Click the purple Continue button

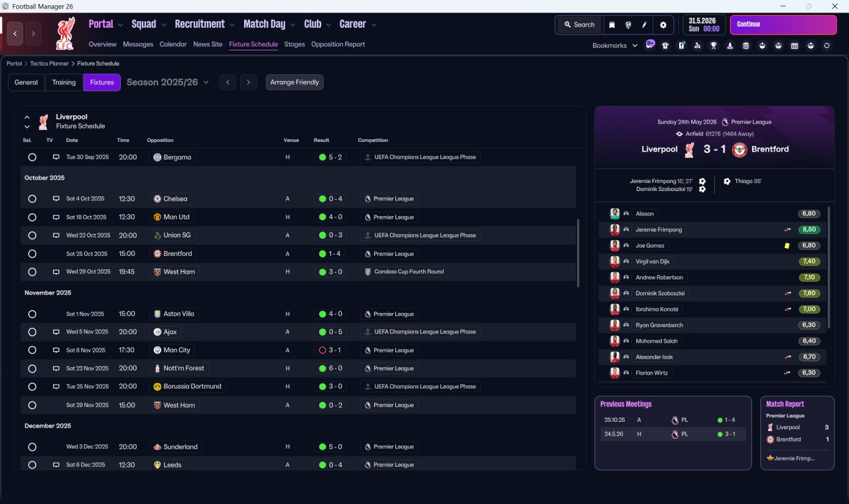[x=783, y=25]
